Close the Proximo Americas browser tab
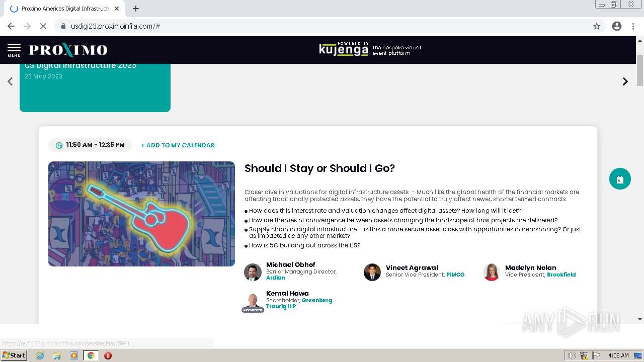This screenshot has width=644, height=362. click(x=117, y=9)
